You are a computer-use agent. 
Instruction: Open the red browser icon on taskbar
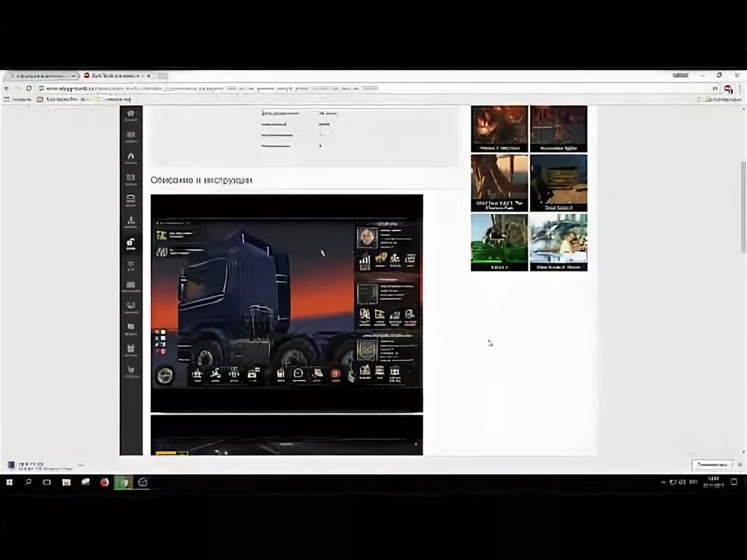pos(104,482)
